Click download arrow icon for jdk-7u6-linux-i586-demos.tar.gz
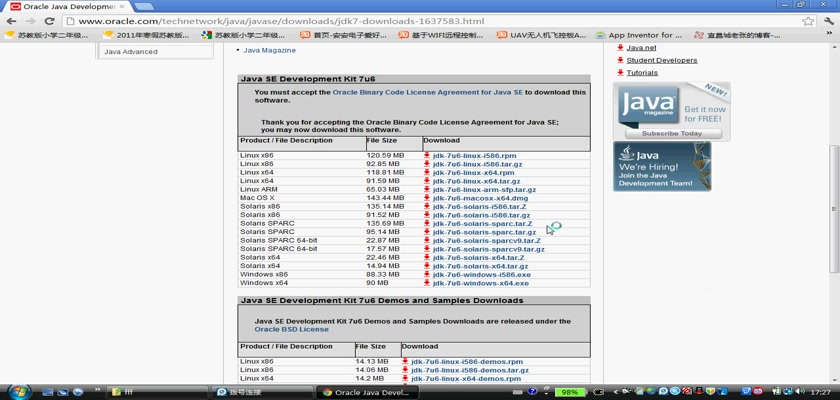The width and height of the screenshot is (840, 400). tap(406, 370)
